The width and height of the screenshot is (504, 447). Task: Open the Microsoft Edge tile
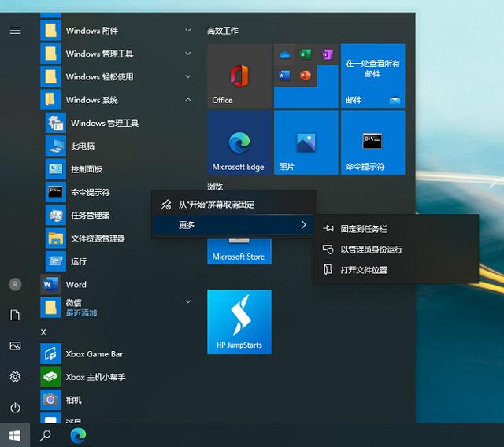[239, 142]
